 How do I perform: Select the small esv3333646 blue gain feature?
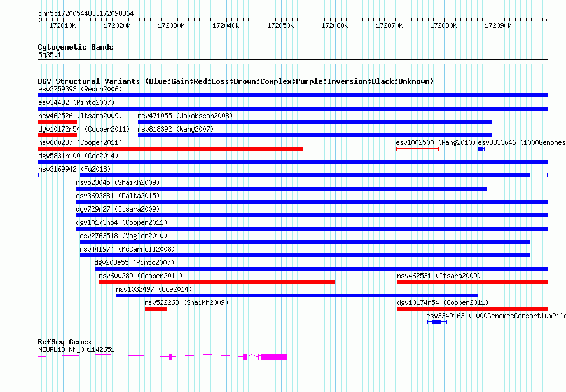point(481,149)
